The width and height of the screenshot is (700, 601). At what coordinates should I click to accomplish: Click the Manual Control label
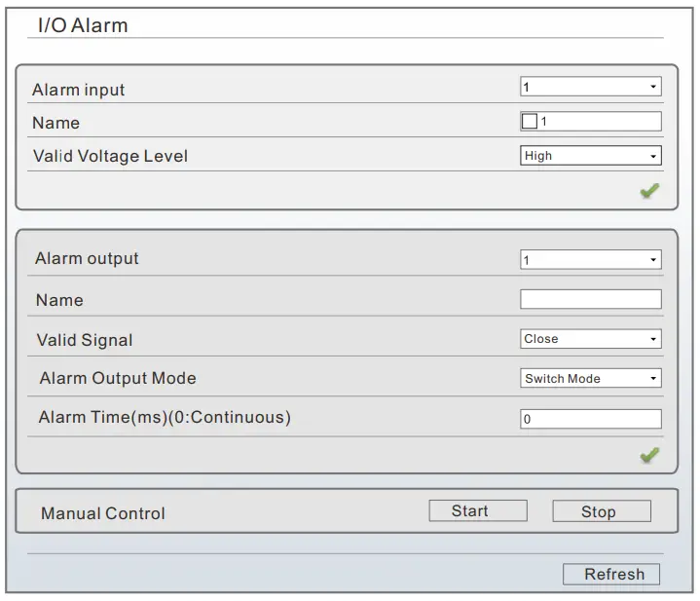[x=103, y=513]
